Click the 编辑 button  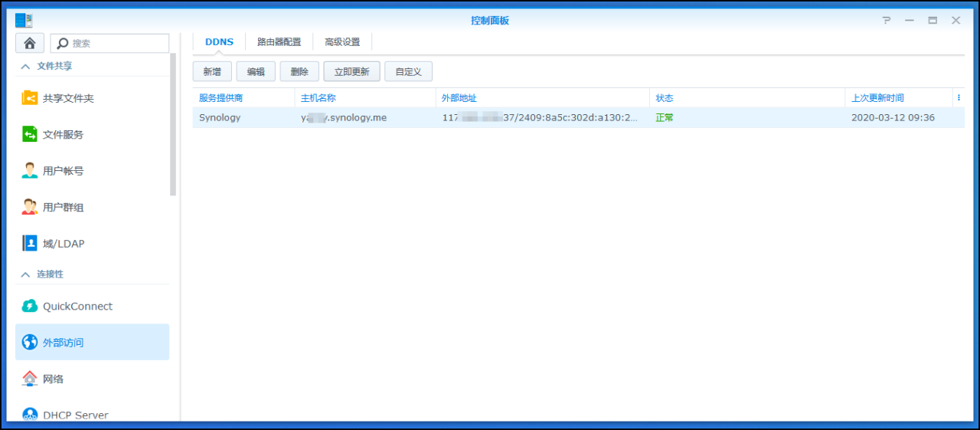click(256, 71)
